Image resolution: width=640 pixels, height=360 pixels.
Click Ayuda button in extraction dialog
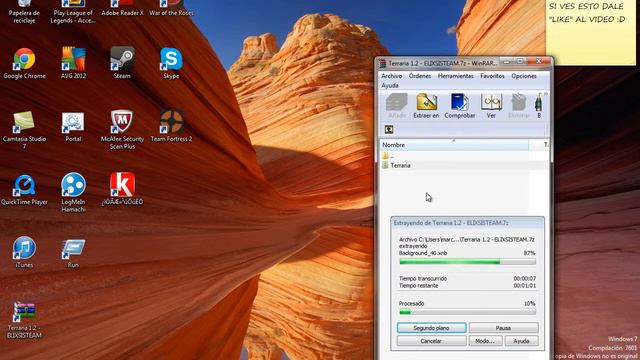tap(522, 341)
